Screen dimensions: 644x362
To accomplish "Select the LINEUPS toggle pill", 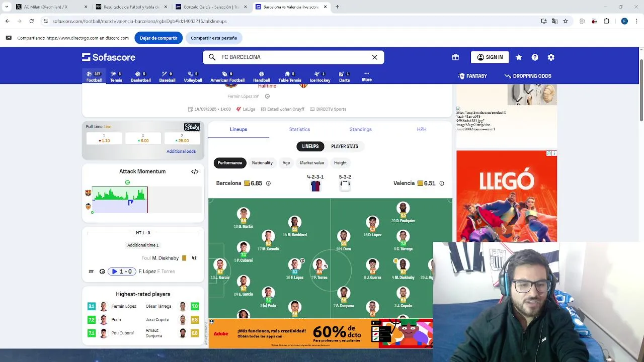I will pyautogui.click(x=310, y=146).
